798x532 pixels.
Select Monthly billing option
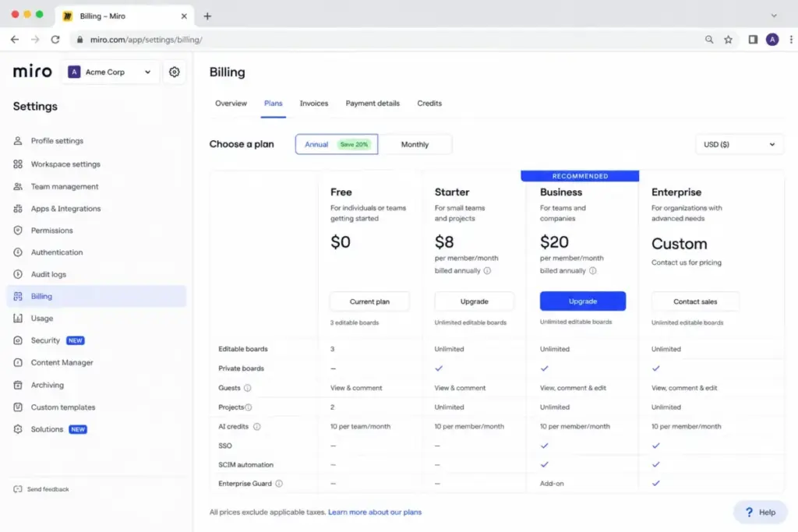pos(415,144)
